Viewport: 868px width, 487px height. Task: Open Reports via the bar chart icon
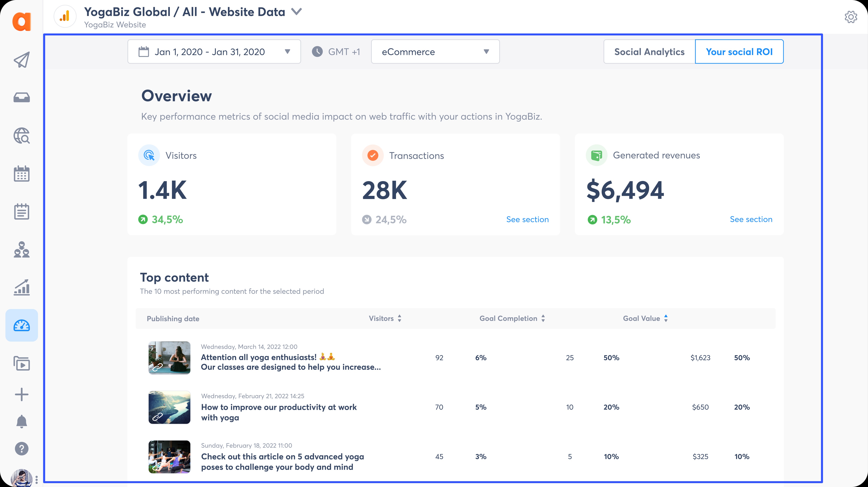pyautogui.click(x=22, y=287)
